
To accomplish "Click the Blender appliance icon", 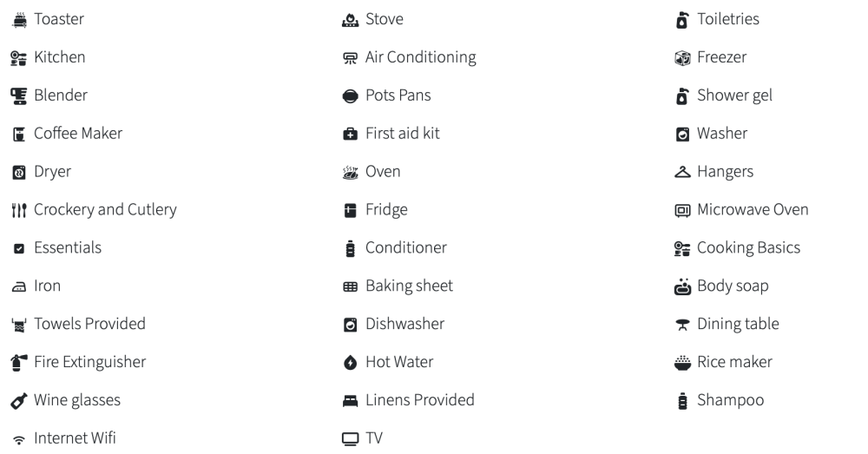I will [x=17, y=95].
